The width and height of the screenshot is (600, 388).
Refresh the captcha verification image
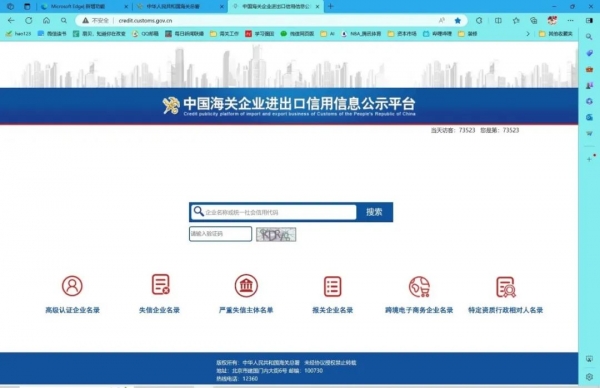(x=276, y=234)
